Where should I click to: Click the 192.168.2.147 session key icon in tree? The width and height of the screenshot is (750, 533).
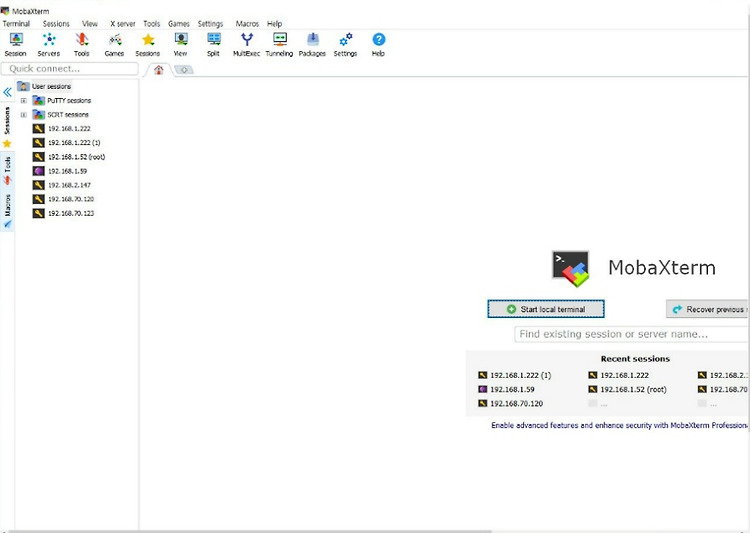tap(39, 185)
